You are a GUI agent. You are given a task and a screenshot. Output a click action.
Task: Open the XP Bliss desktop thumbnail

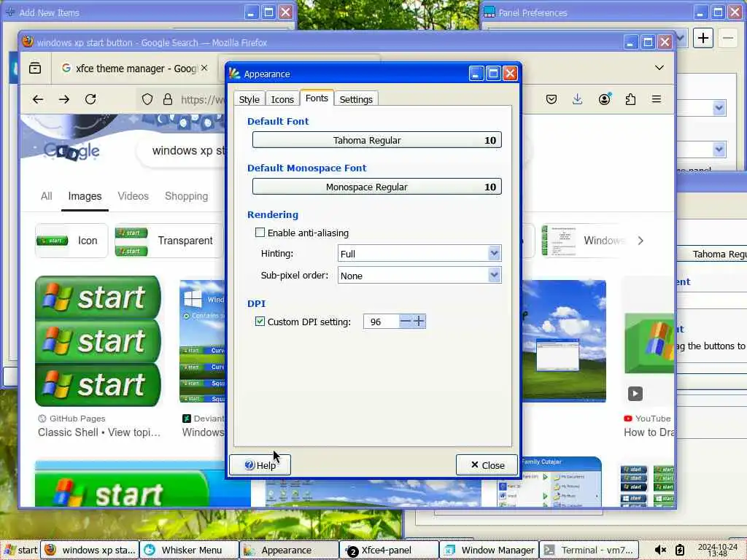564,341
